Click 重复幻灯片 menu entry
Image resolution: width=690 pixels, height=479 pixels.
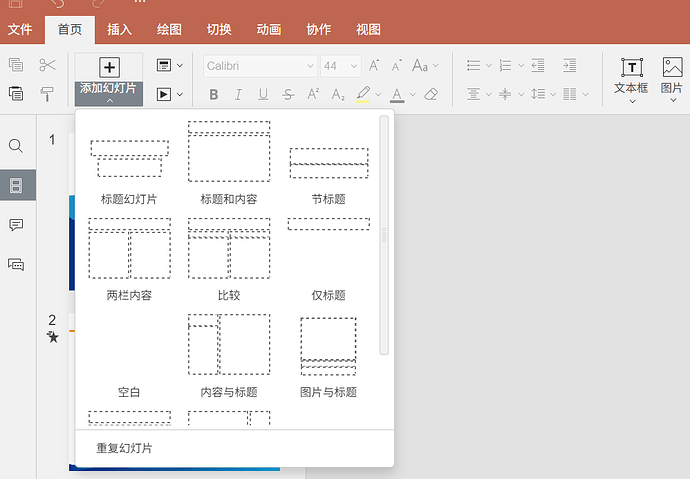tap(235, 448)
